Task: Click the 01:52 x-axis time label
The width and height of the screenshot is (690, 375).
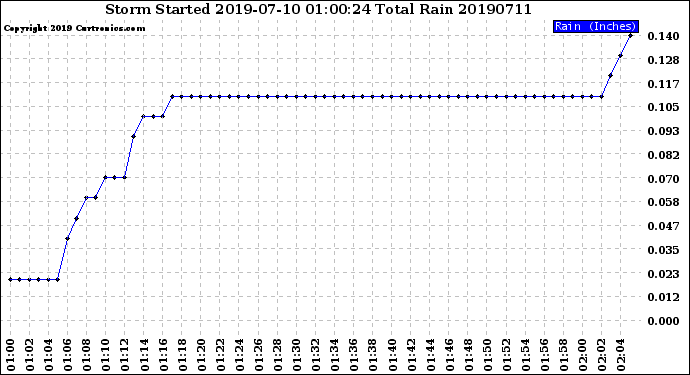Action: [x=506, y=355]
